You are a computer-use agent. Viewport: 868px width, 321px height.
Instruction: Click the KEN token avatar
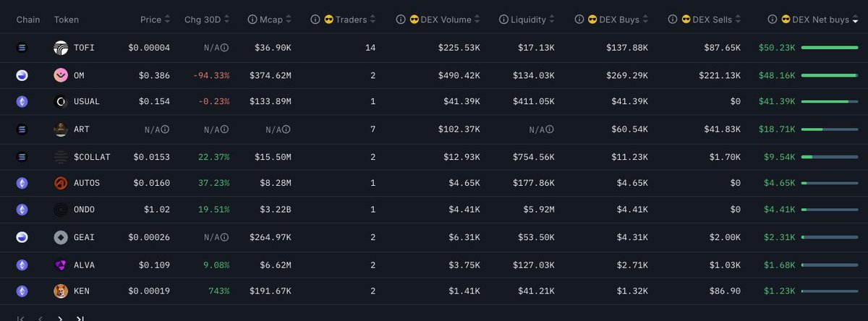coord(61,291)
